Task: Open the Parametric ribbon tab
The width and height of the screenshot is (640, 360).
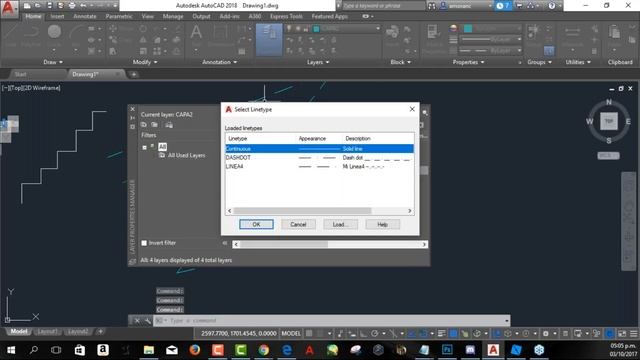Action: click(119, 16)
